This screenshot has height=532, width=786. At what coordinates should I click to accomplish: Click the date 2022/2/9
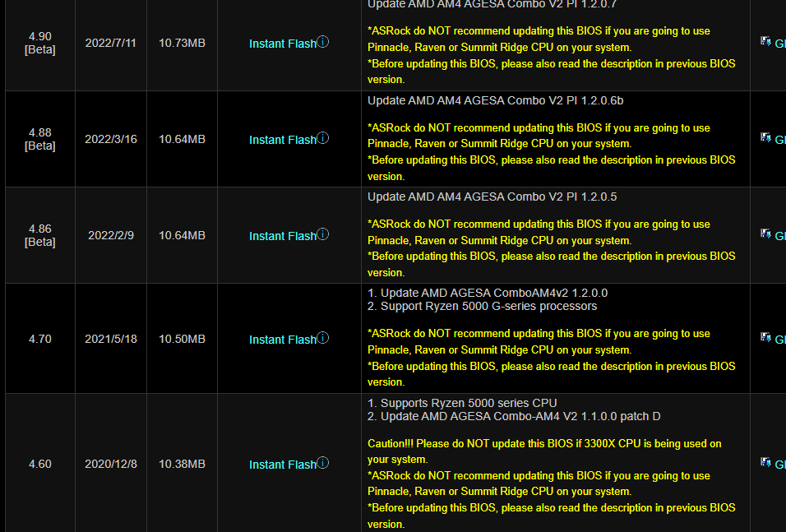click(x=111, y=236)
